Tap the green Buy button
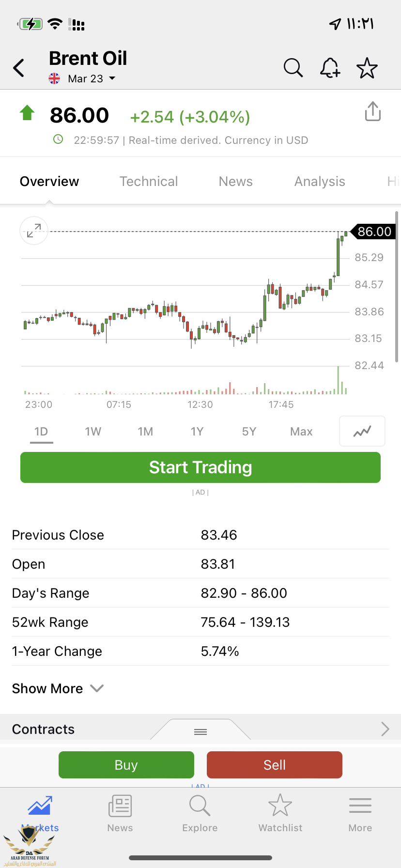 (x=126, y=765)
